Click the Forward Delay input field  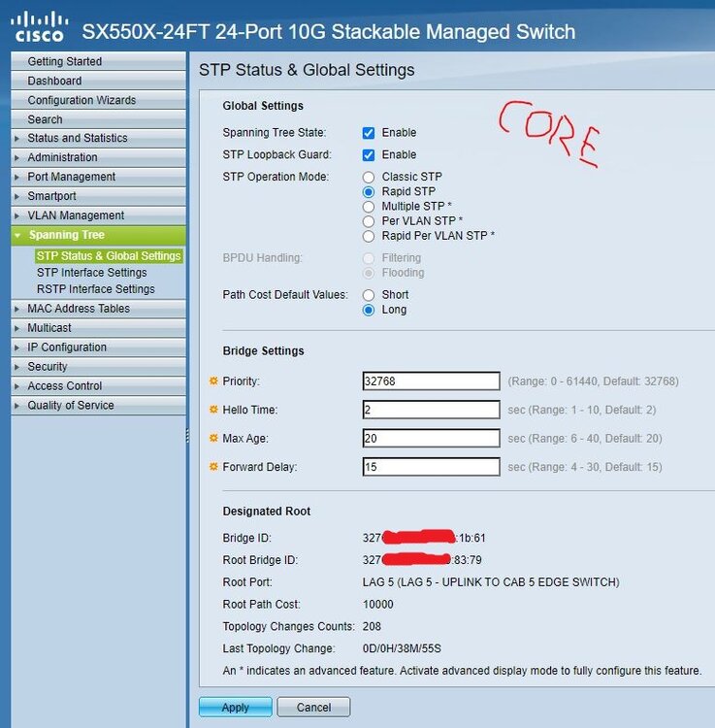coord(431,467)
